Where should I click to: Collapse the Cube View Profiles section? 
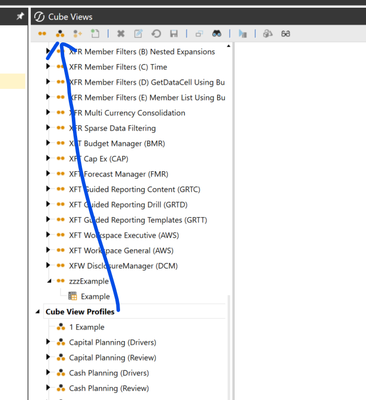(37, 312)
